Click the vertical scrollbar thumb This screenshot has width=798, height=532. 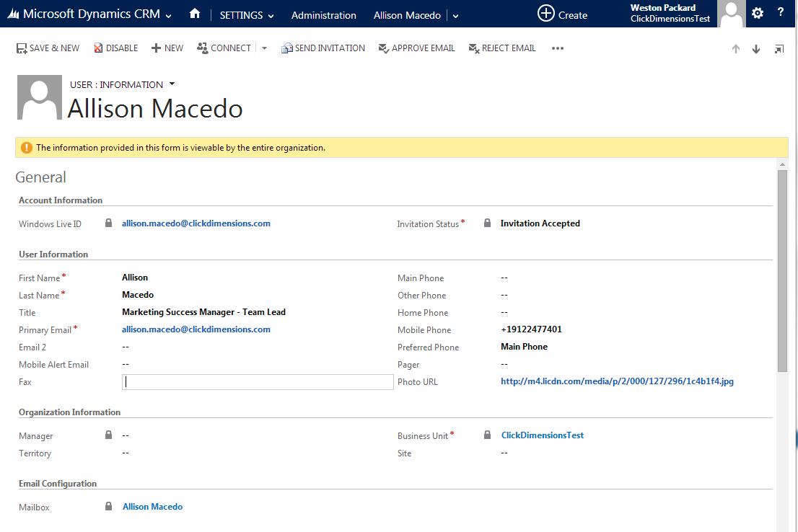click(782, 270)
